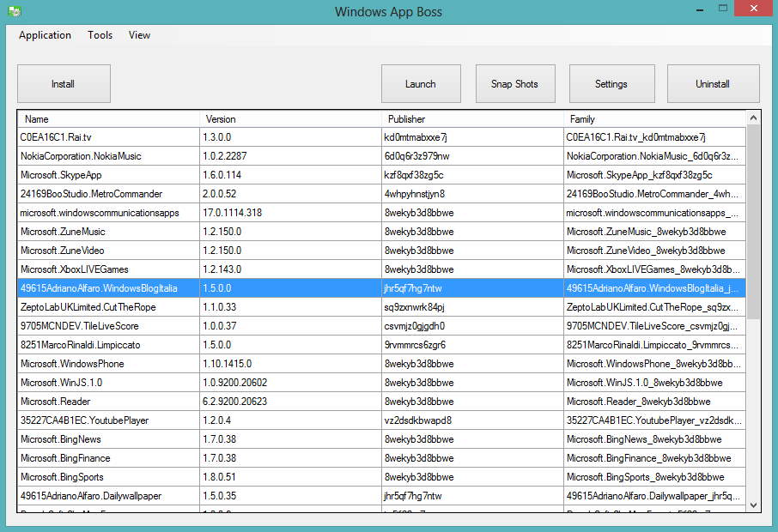Click version cell 1.0.2.2287
778x532 pixels.
291,156
